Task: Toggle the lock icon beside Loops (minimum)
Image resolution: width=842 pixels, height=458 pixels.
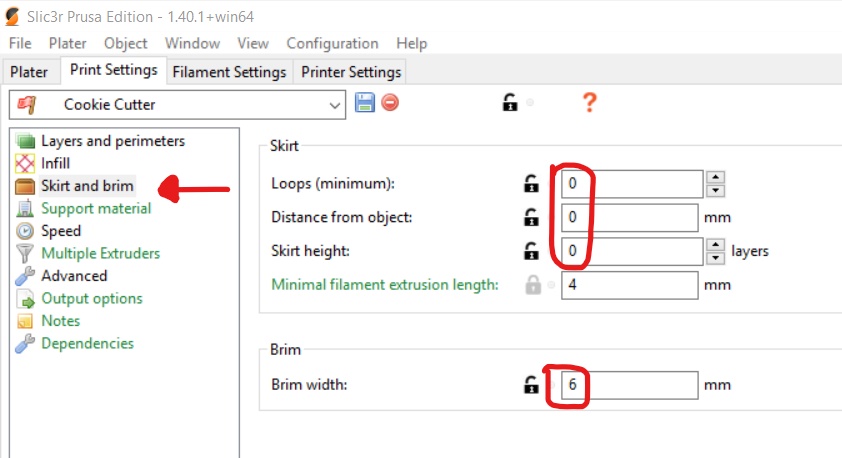Action: tap(531, 184)
